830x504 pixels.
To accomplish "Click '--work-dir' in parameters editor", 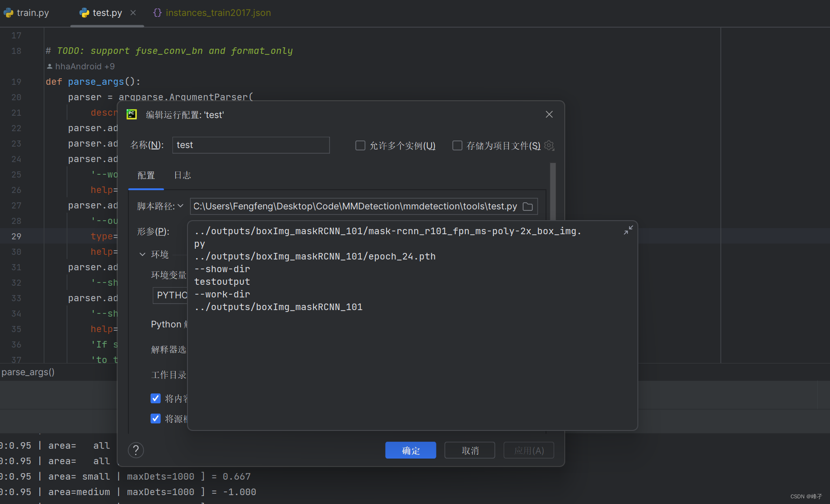I will tap(222, 294).
